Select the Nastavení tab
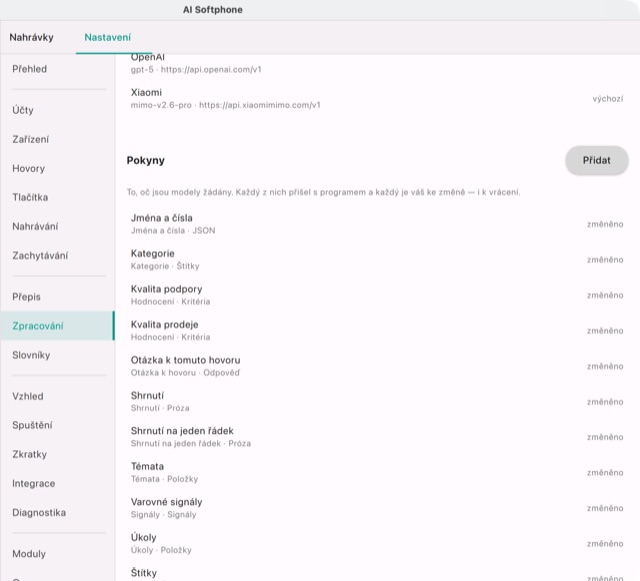Viewport: 640px width, 581px height. coord(108,37)
